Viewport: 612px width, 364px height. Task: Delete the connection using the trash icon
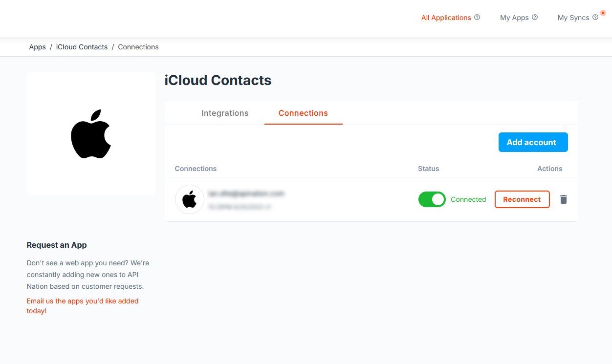click(x=564, y=199)
